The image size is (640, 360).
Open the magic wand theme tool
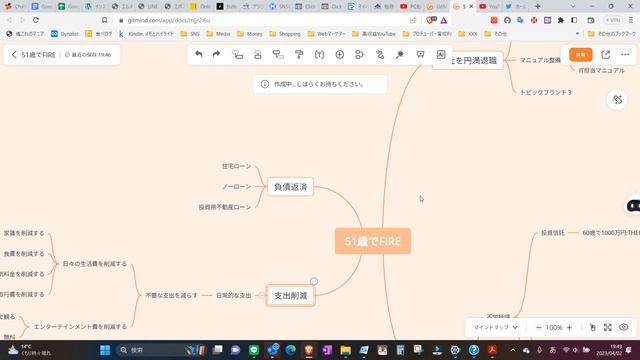point(400,54)
